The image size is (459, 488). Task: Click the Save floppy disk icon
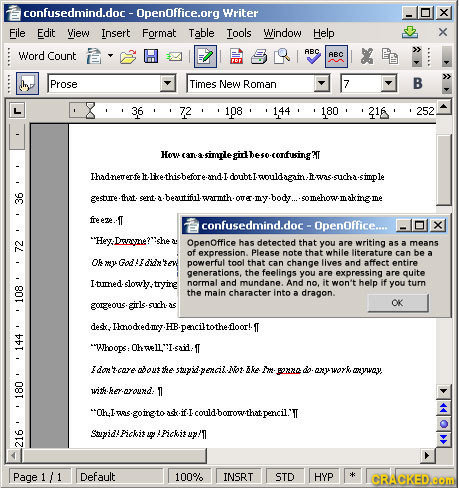pyautogui.click(x=151, y=56)
